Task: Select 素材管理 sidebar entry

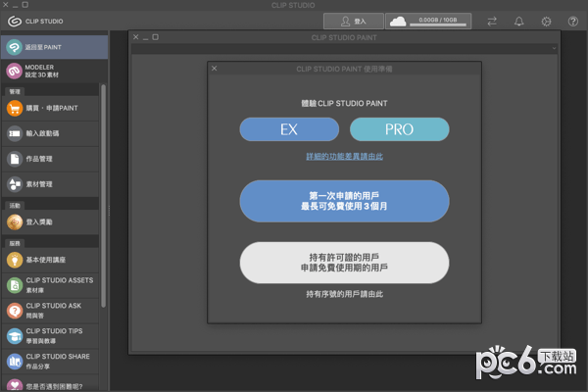Action: 50,184
